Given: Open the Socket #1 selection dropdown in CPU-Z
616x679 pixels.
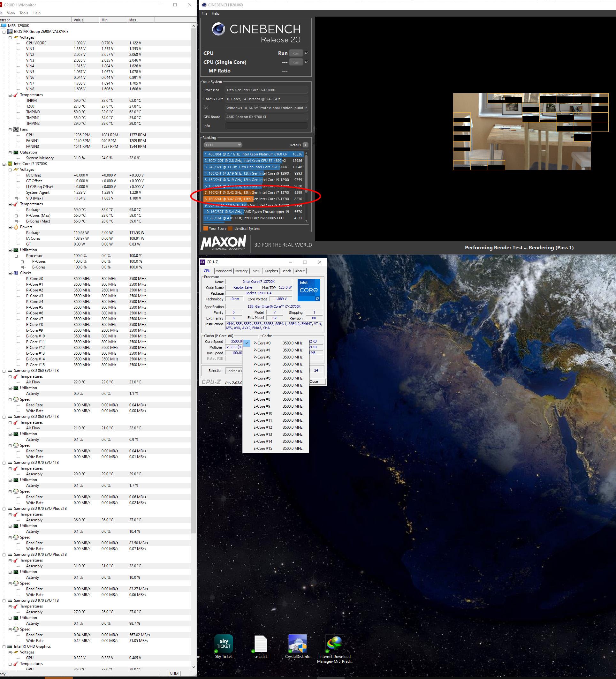Looking at the screenshot, I should coord(234,371).
